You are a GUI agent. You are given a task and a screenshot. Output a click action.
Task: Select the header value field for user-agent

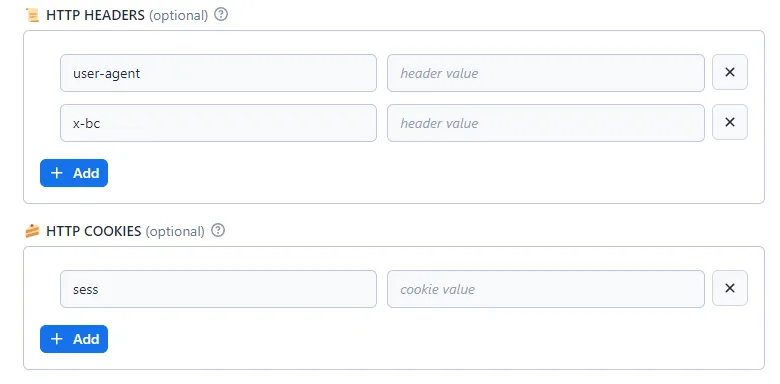coord(546,73)
